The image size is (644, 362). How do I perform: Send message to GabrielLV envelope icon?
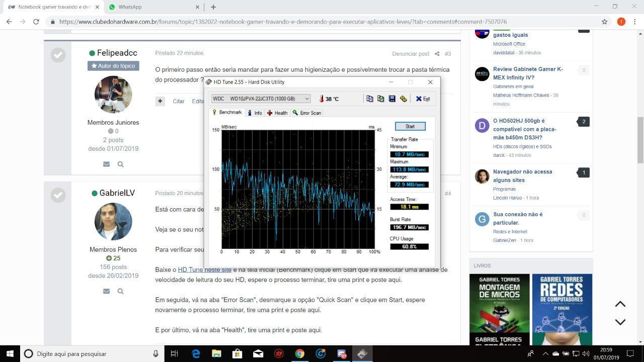pos(106,291)
